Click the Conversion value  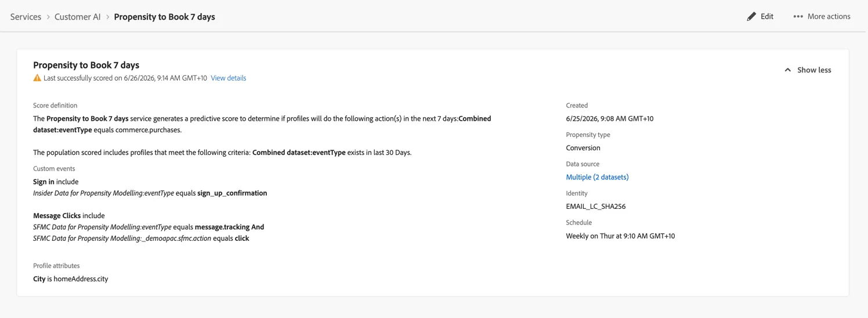tap(583, 148)
